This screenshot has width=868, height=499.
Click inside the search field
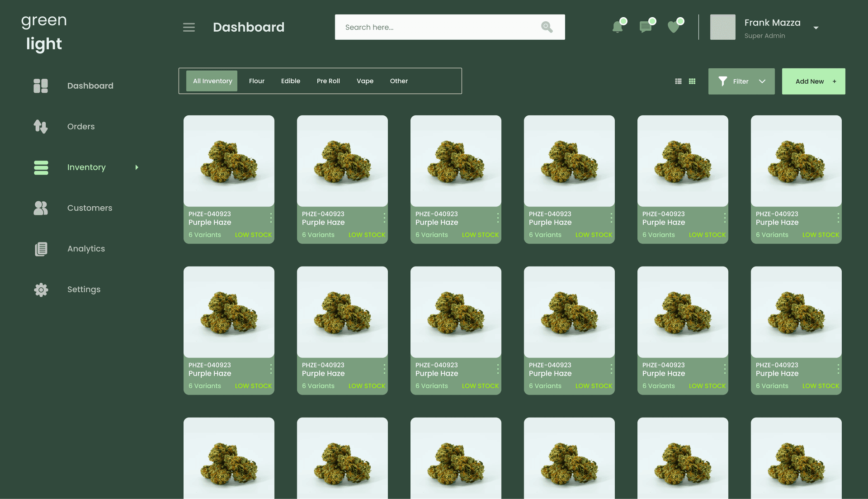(434, 27)
